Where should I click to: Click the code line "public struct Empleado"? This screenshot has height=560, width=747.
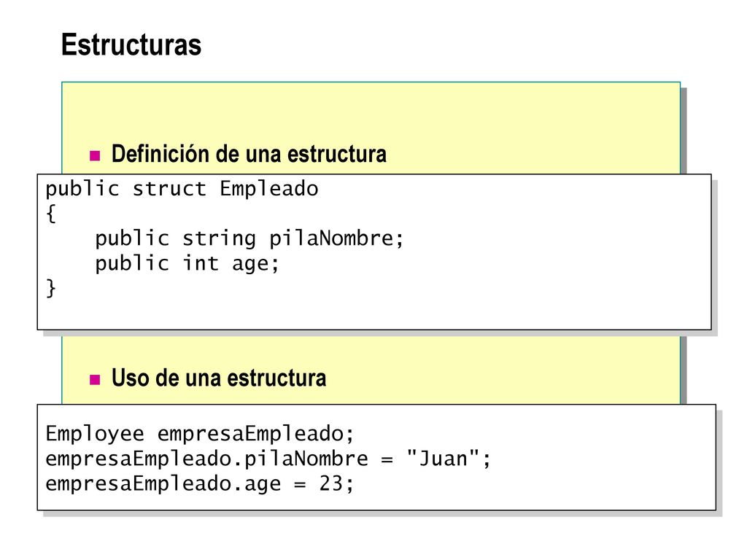pos(182,189)
